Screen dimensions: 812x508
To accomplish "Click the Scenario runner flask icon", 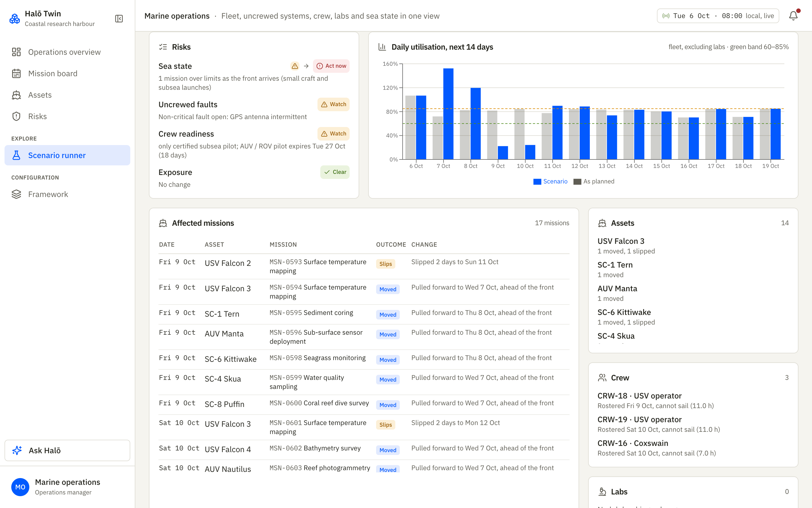I will [x=16, y=155].
